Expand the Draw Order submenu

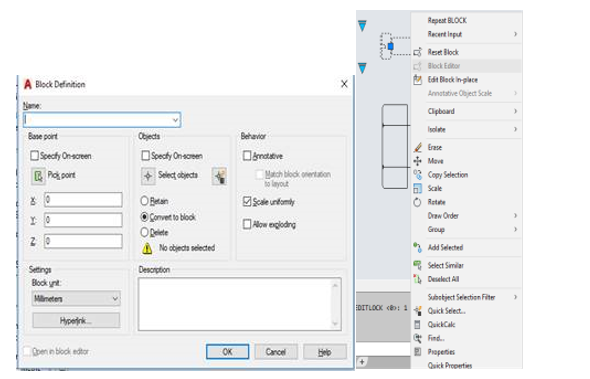pos(515,216)
